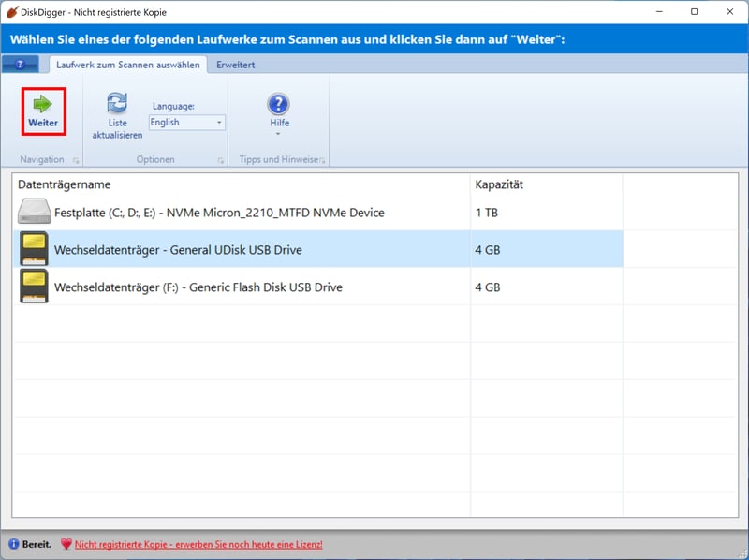Click the blue Hilfe question mark icon

click(x=278, y=104)
